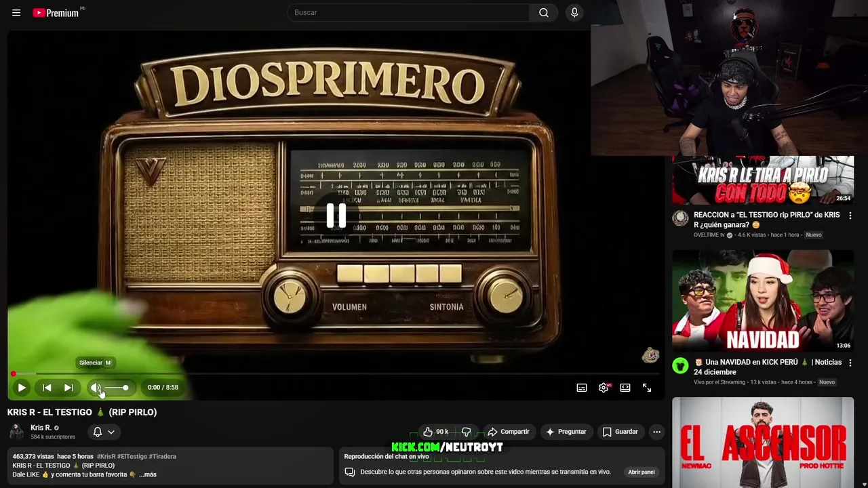Viewport: 868px width, 488px height.
Task: Click the play button in player controls
Action: (22, 388)
